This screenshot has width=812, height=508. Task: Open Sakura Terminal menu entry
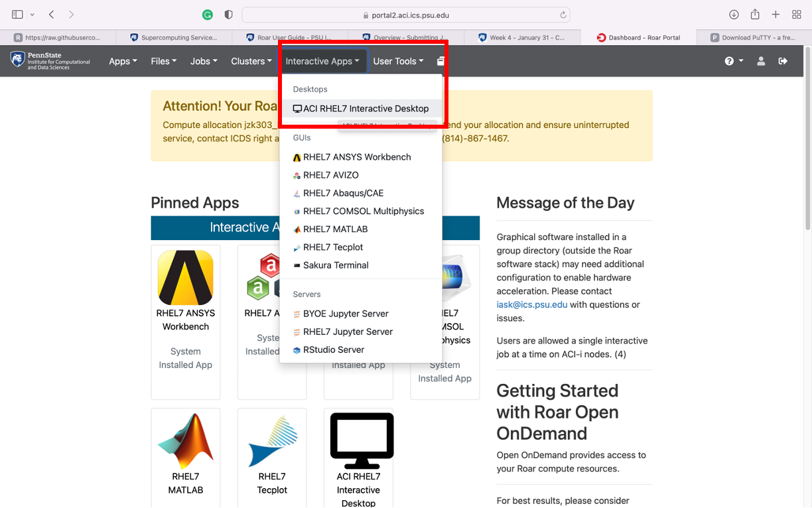(361, 265)
